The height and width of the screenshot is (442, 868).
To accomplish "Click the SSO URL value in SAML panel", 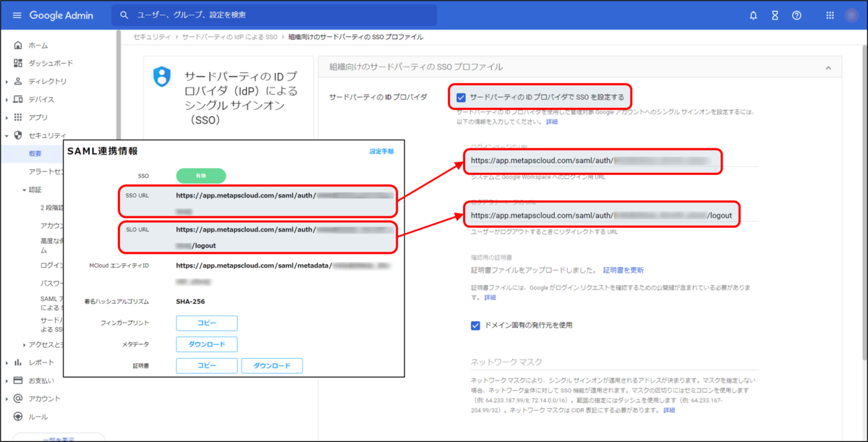I will (285, 202).
